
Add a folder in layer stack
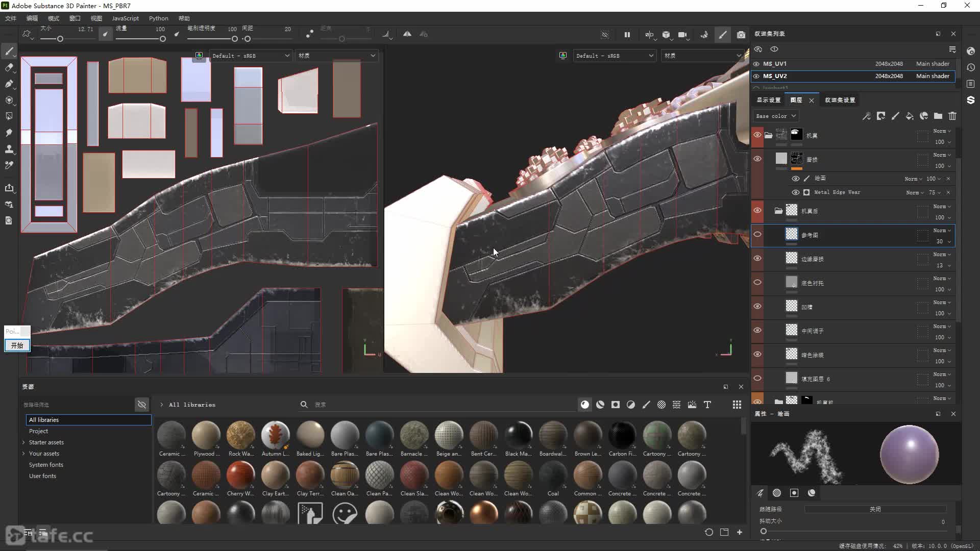pos(938,116)
